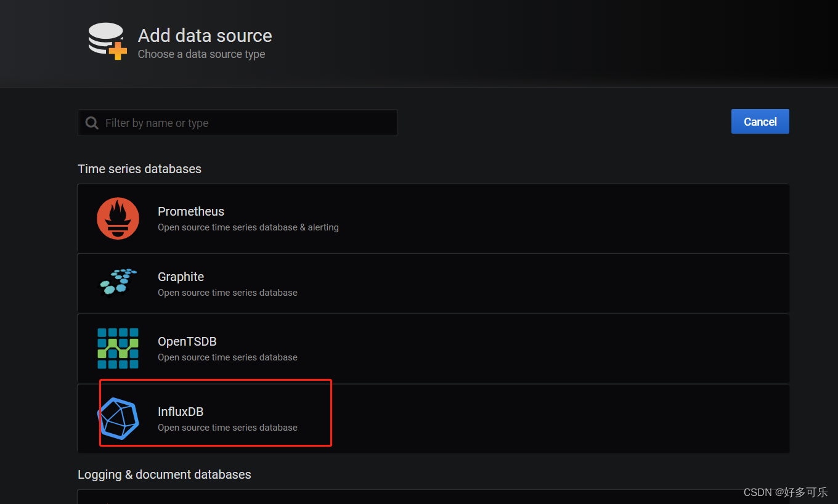
Task: Click Prometheus description mentioning alerting
Action: click(x=248, y=227)
